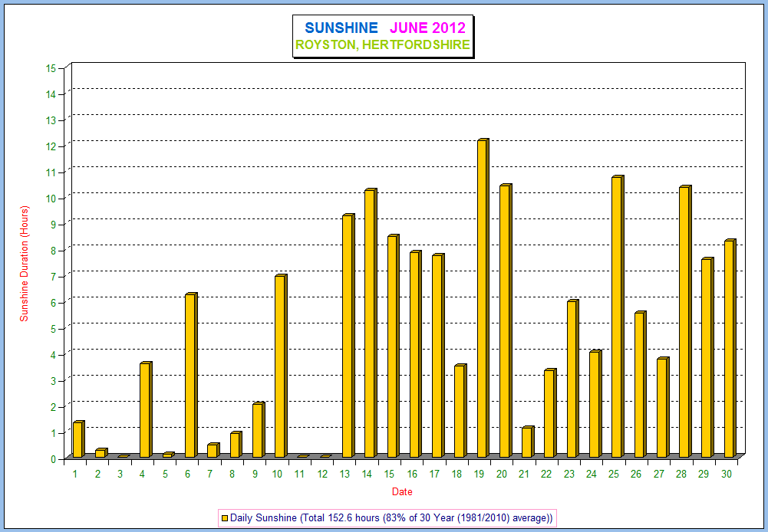768x532 pixels.
Task: Select the bar for date 19
Action: click(x=483, y=298)
